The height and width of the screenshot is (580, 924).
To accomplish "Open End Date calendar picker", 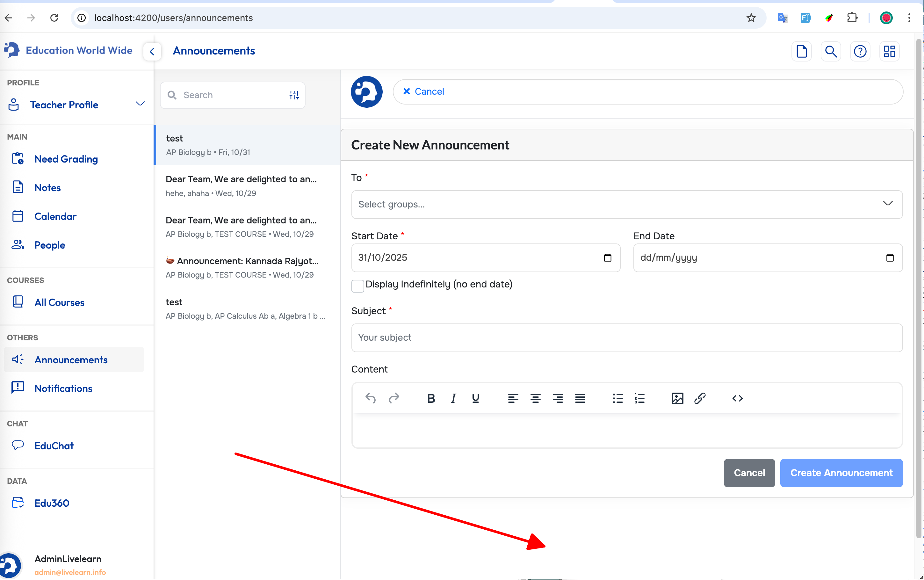I will pos(890,257).
